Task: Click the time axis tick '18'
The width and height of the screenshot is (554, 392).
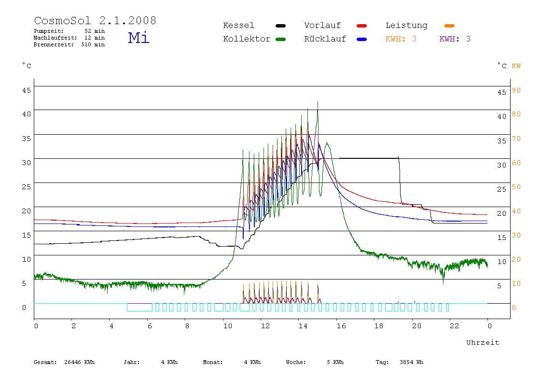Action: [x=378, y=326]
